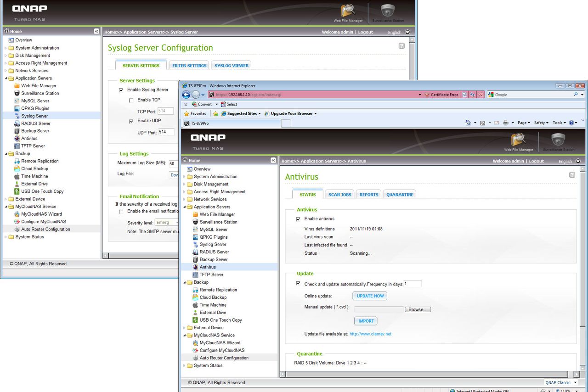Click the Browse button for manual update
588x392 pixels.
click(x=418, y=309)
